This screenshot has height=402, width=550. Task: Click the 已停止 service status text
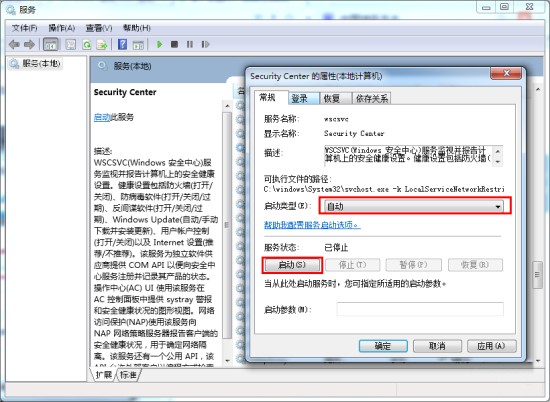pos(336,248)
